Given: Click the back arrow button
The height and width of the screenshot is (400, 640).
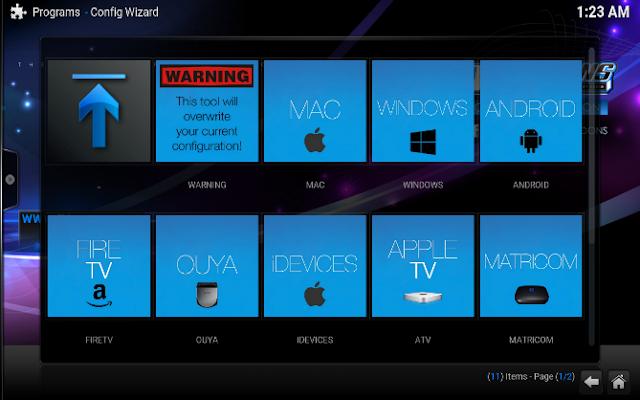Looking at the screenshot, I should point(591,382).
